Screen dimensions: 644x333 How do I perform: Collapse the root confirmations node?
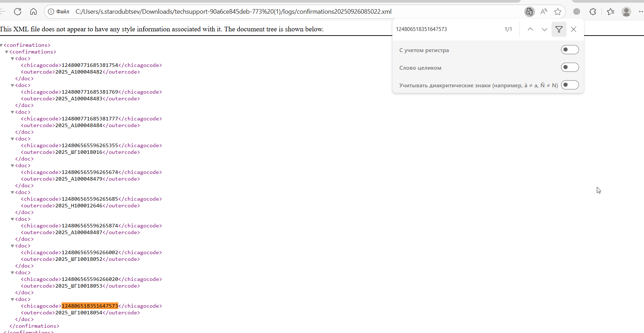[x=1, y=45]
